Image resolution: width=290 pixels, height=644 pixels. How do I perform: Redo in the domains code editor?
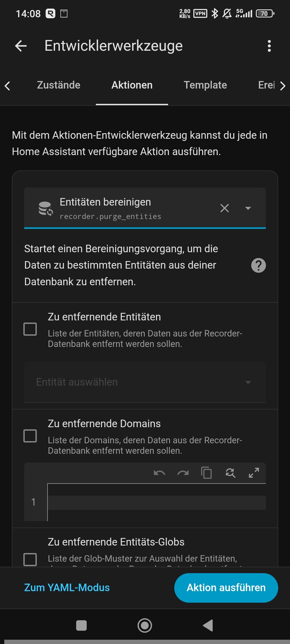click(183, 473)
